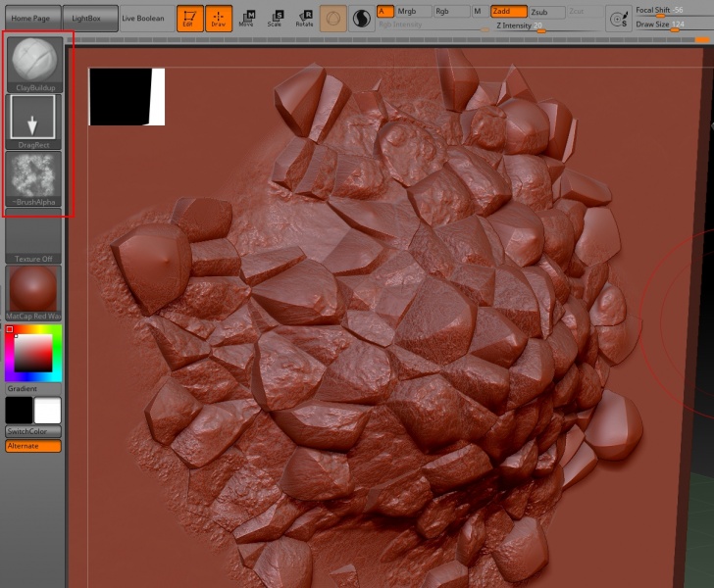This screenshot has height=588, width=714.
Task: Toggle the Alternate button
Action: point(33,446)
